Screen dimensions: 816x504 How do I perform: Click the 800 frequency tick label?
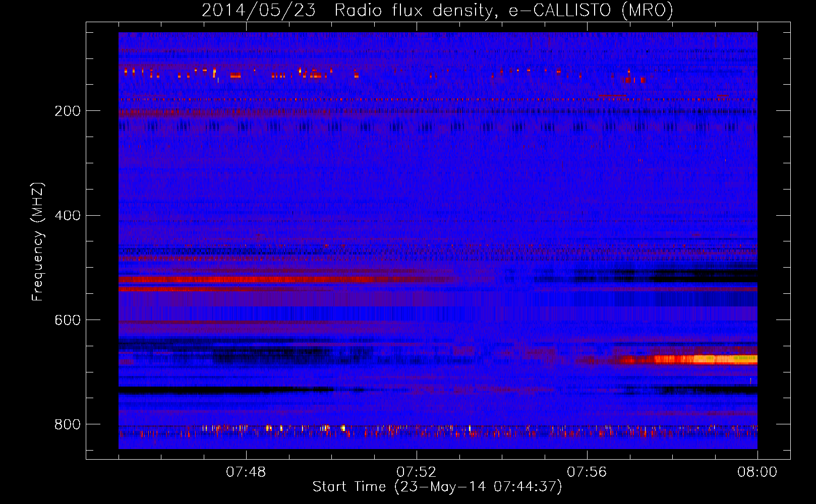click(x=68, y=425)
